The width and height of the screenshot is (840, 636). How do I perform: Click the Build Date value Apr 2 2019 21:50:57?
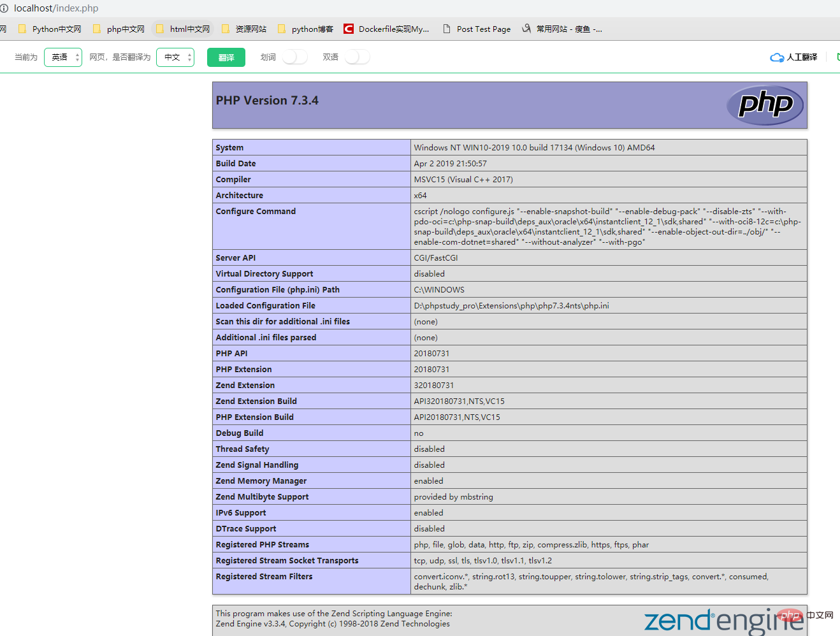(x=450, y=163)
